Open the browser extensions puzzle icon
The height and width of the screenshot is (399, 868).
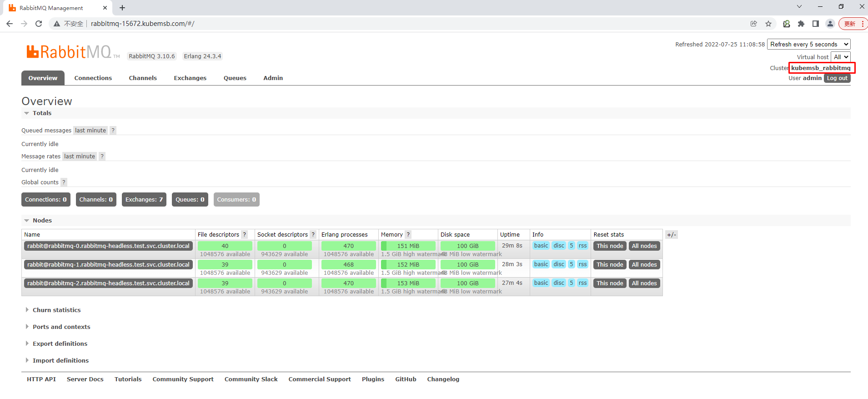point(801,24)
